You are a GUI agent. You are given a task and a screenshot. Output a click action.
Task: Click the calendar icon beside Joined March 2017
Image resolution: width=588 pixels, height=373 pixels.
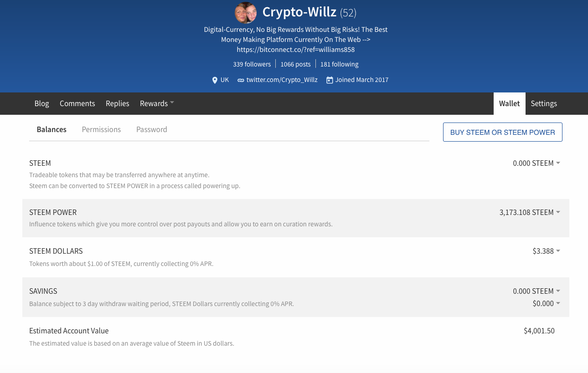pyautogui.click(x=330, y=80)
